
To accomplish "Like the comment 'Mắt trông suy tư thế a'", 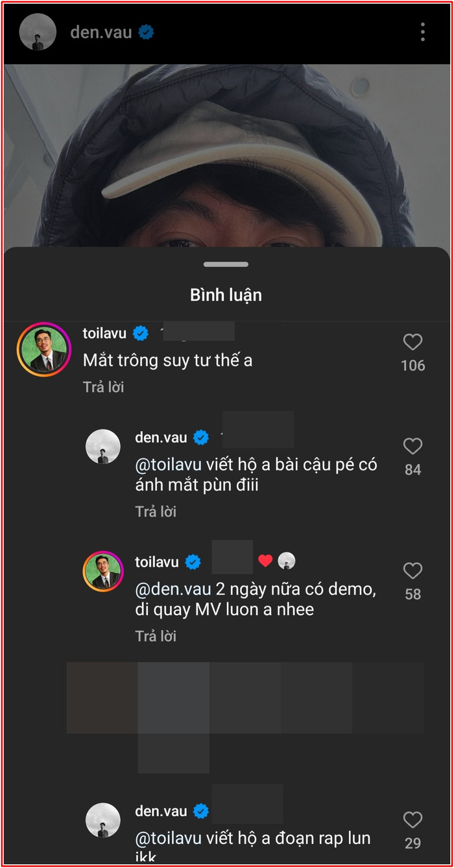I will coord(412,342).
